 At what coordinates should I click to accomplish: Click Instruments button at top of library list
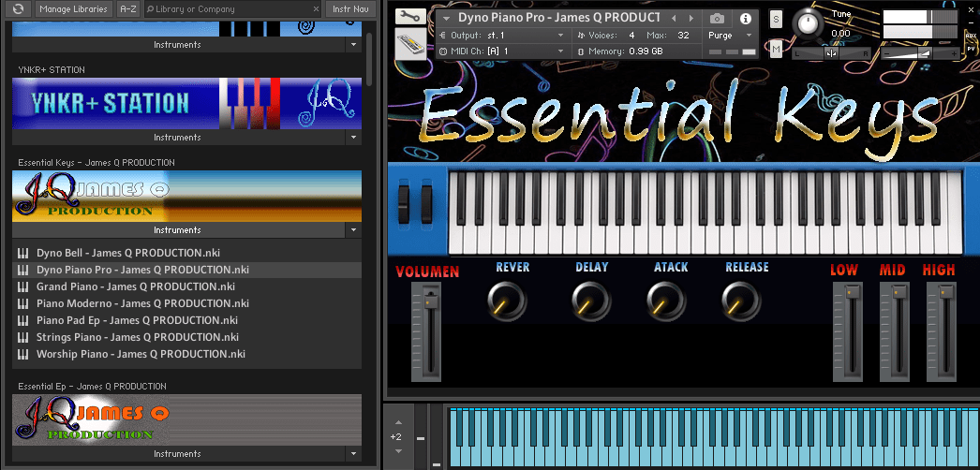click(178, 45)
